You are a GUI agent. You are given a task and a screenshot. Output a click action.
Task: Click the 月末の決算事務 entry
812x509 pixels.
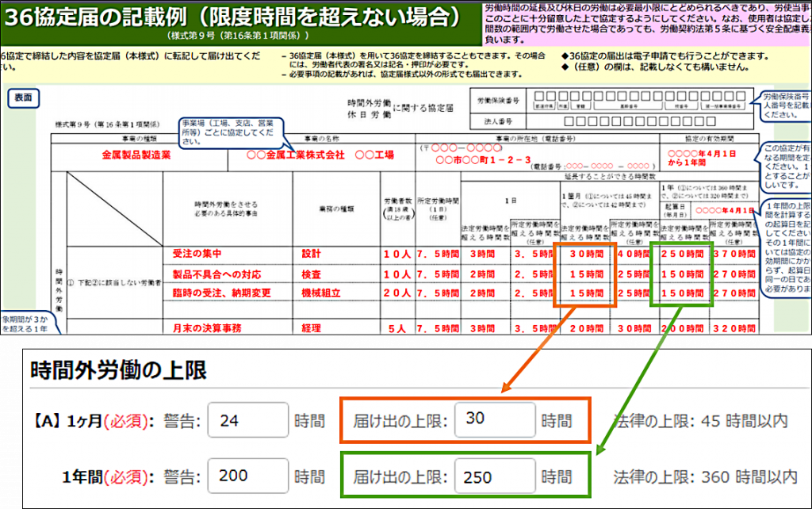pos(206,327)
